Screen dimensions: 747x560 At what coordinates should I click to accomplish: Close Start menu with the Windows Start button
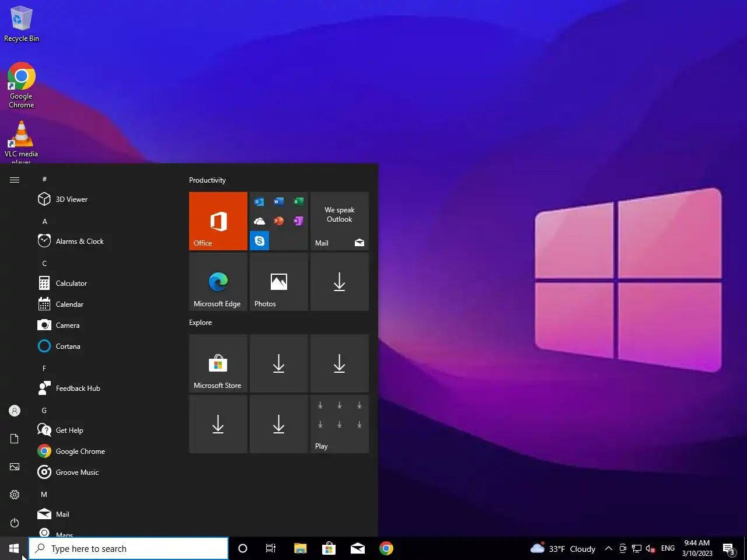14,548
